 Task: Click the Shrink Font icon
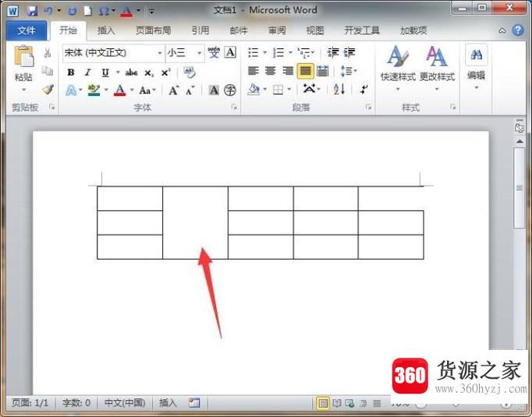190,90
